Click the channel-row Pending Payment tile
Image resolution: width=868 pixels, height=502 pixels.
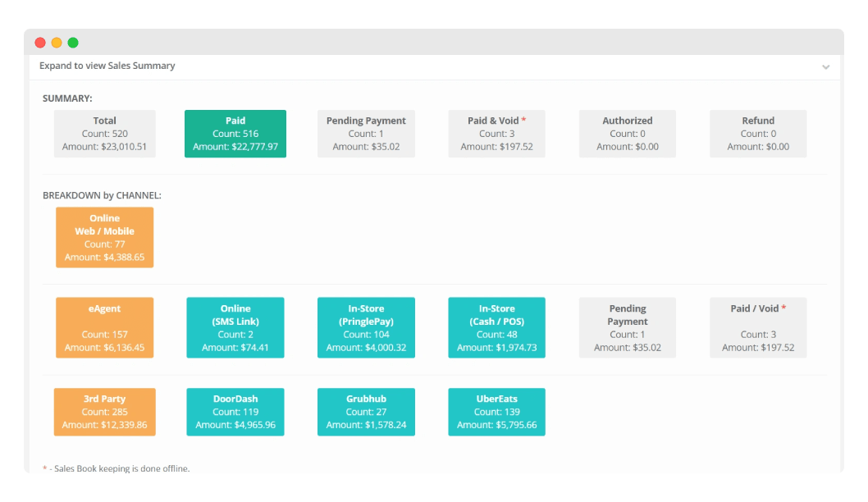pyautogui.click(x=627, y=327)
